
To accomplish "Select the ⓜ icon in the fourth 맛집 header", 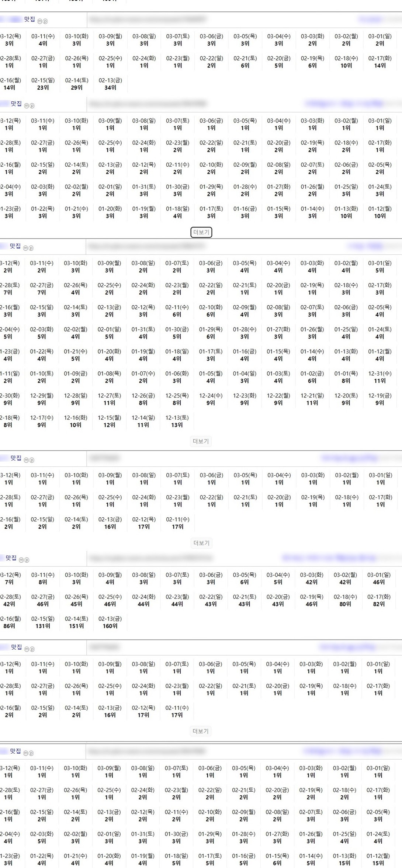I will point(26,460).
